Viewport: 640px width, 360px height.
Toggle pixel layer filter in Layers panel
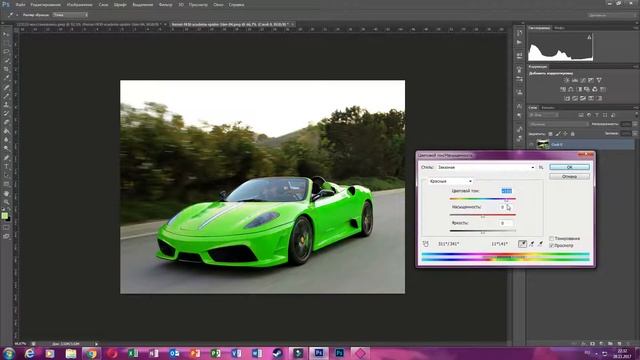(581, 115)
